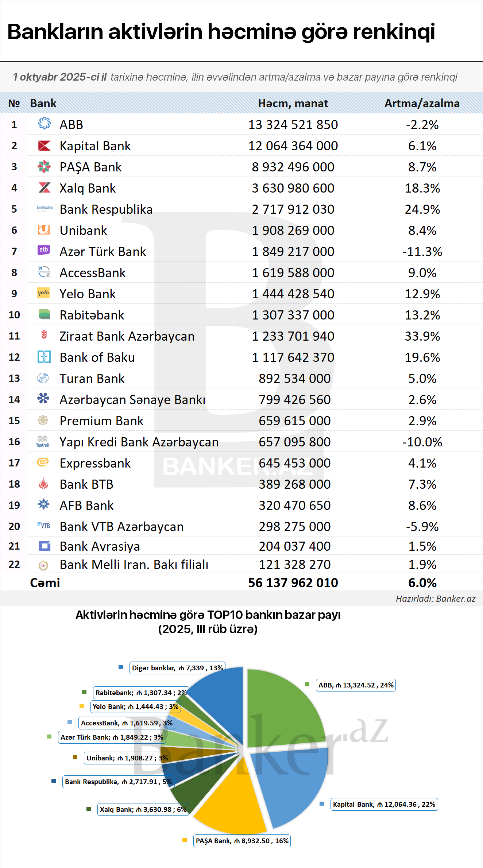
Task: Click the green Rabitəbank logo
Action: pyautogui.click(x=44, y=314)
